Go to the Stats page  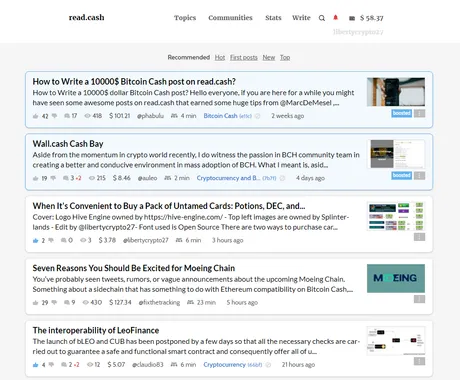[273, 18]
